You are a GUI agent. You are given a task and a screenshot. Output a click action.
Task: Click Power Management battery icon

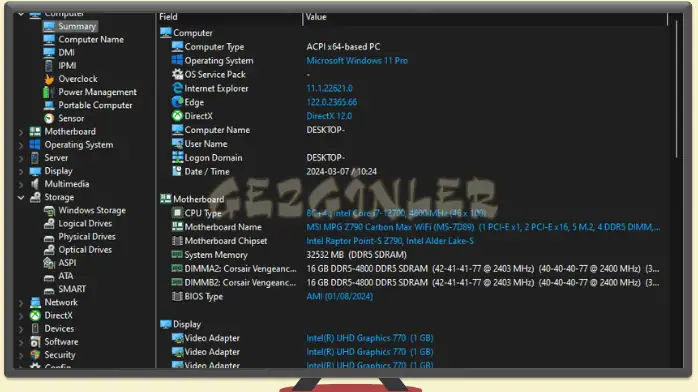point(49,92)
